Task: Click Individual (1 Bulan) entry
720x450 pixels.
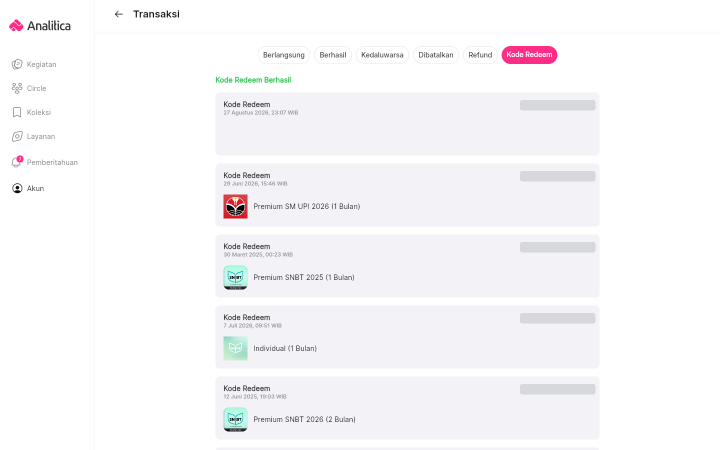Action: (x=285, y=349)
